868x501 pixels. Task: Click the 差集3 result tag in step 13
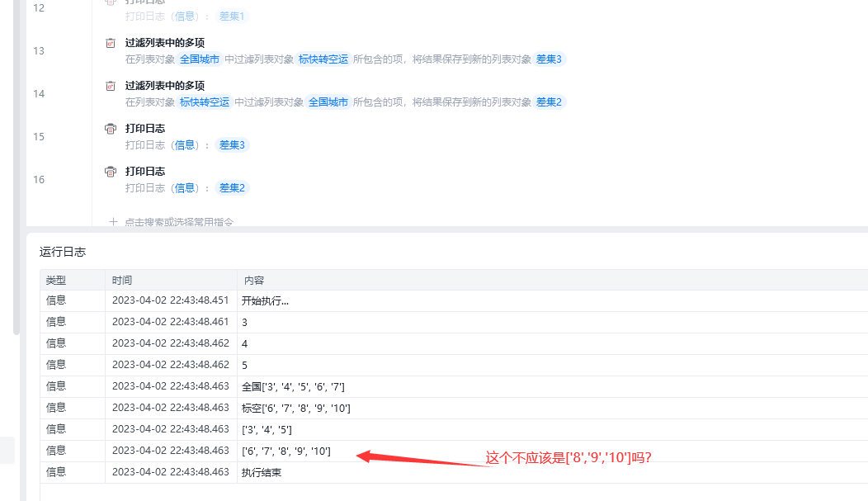point(549,59)
